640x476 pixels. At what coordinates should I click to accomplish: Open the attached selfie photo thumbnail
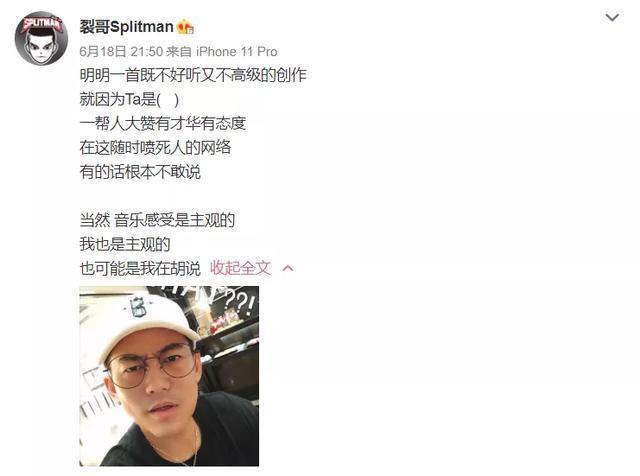point(169,376)
